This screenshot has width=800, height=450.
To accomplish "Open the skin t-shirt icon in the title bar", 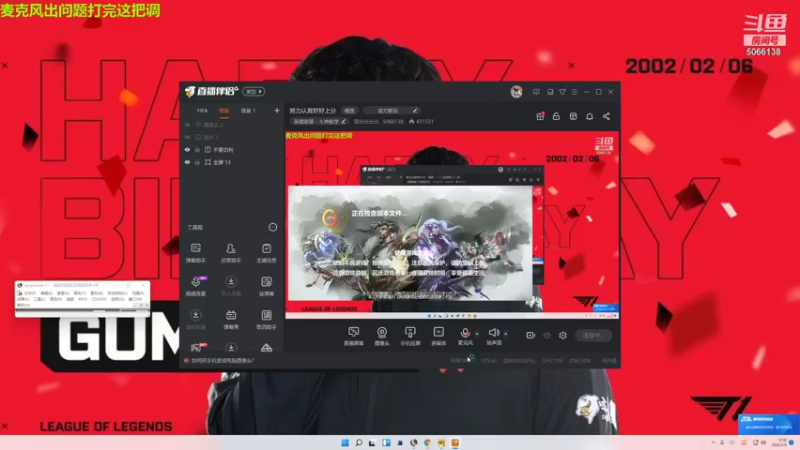I will (x=562, y=92).
